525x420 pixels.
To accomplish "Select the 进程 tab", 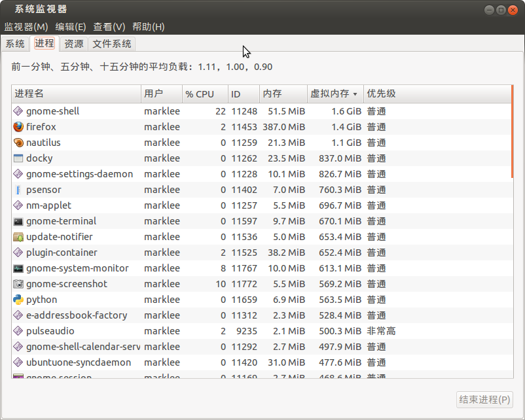I will [x=45, y=44].
